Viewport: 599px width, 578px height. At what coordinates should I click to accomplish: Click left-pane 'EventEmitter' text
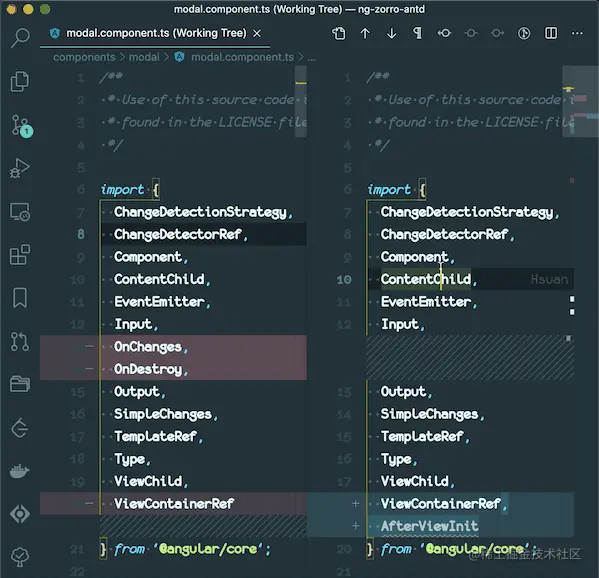pyautogui.click(x=159, y=302)
